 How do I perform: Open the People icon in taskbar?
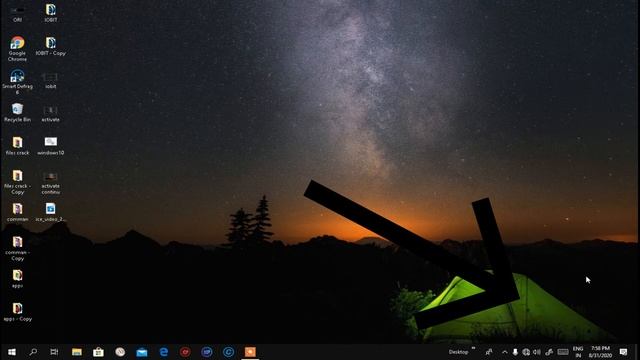tap(489, 352)
